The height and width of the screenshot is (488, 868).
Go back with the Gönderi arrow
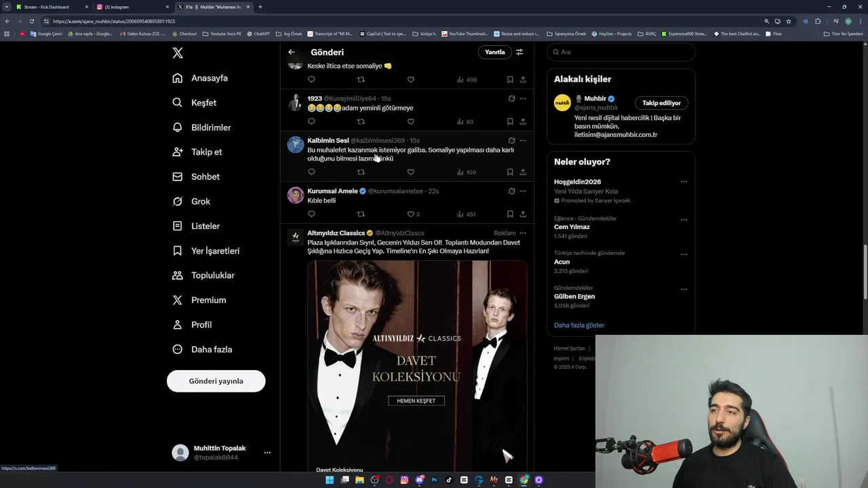292,52
